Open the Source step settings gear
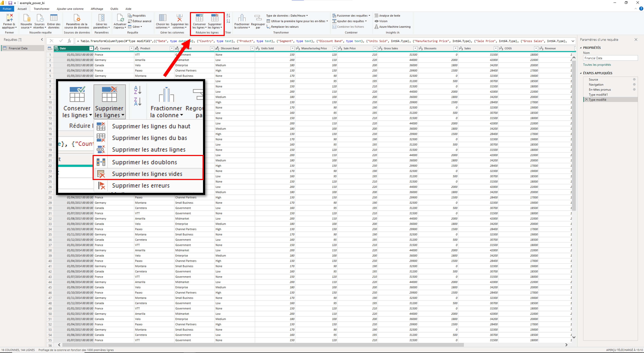The image size is (644, 353). coord(634,79)
